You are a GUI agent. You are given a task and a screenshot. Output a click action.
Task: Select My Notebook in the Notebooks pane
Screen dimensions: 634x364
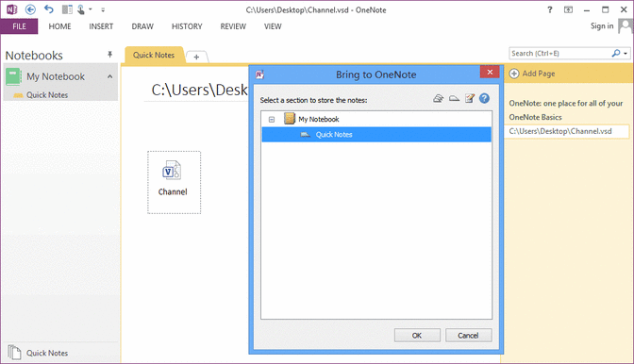coord(56,76)
